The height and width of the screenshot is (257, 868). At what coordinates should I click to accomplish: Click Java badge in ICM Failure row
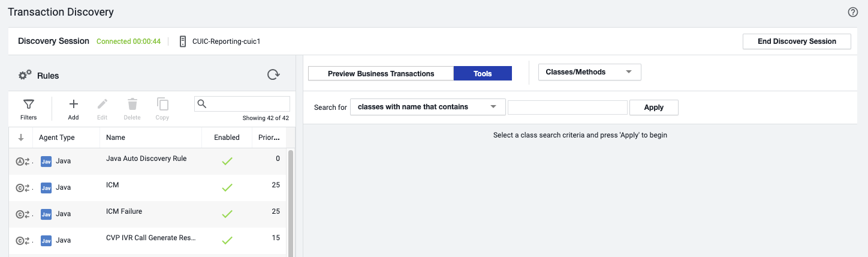46,214
